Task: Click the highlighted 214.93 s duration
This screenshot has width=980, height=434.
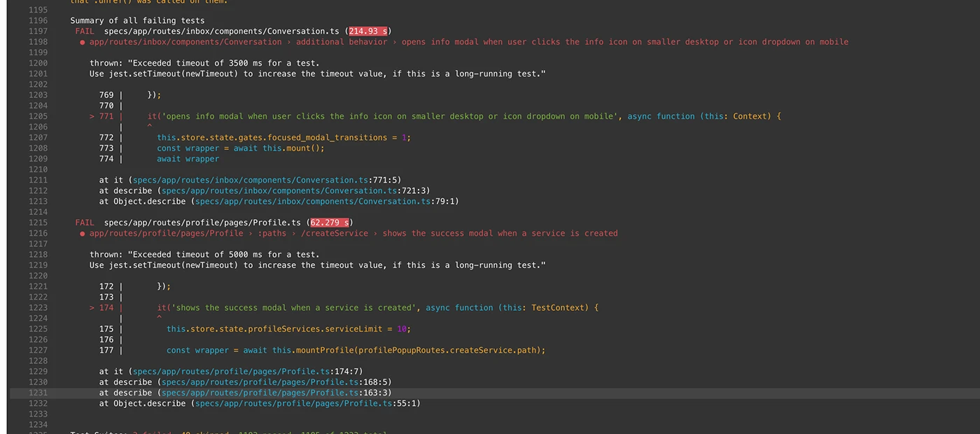Action: pyautogui.click(x=370, y=31)
